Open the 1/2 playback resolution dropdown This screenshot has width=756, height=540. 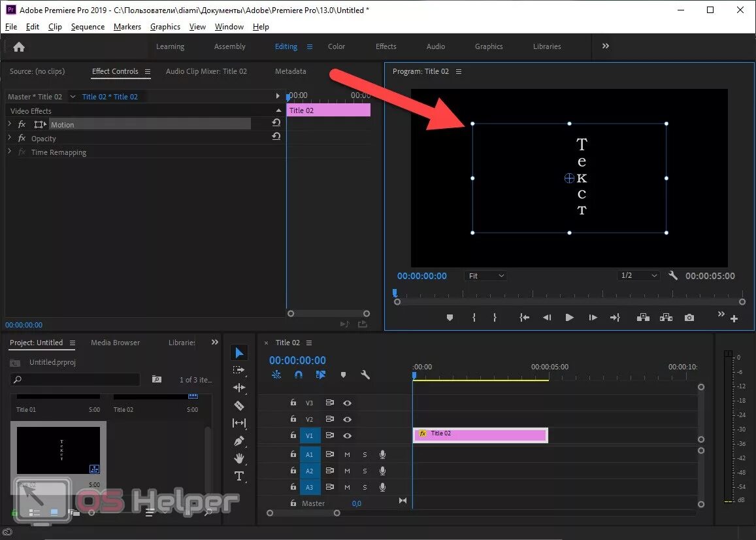click(638, 275)
